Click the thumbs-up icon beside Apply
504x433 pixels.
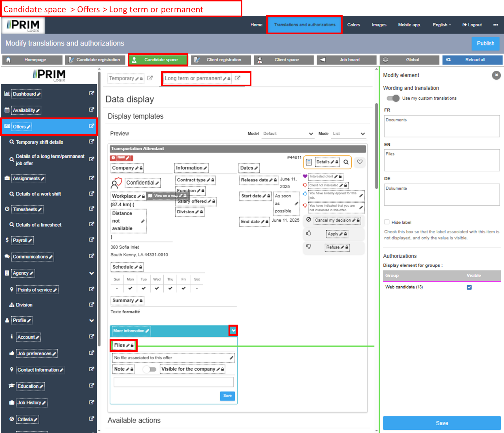[309, 233]
